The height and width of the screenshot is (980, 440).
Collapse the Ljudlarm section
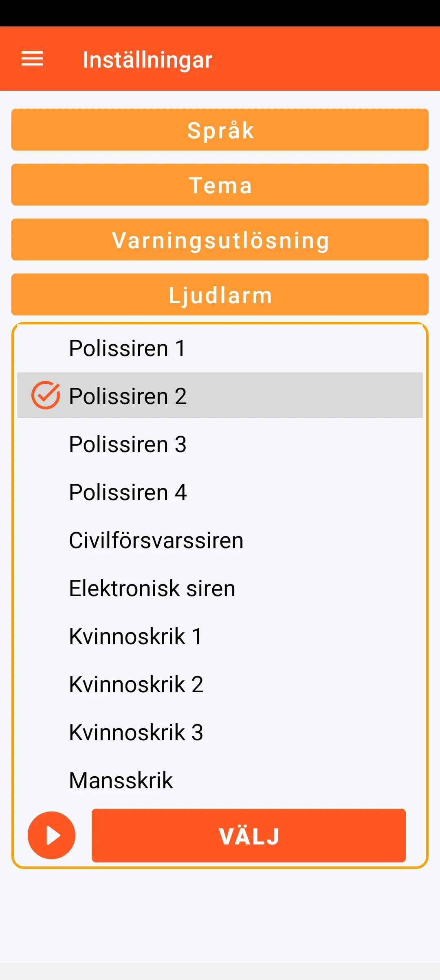pos(220,295)
